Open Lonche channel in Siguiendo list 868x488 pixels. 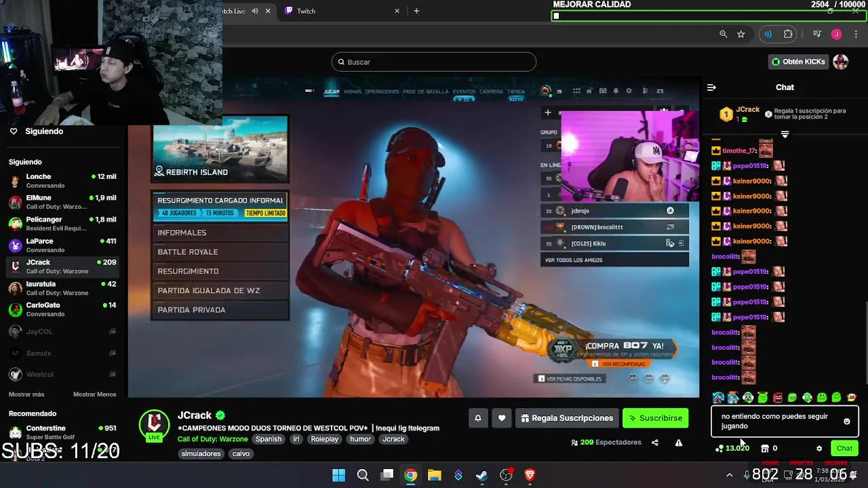[x=64, y=181]
